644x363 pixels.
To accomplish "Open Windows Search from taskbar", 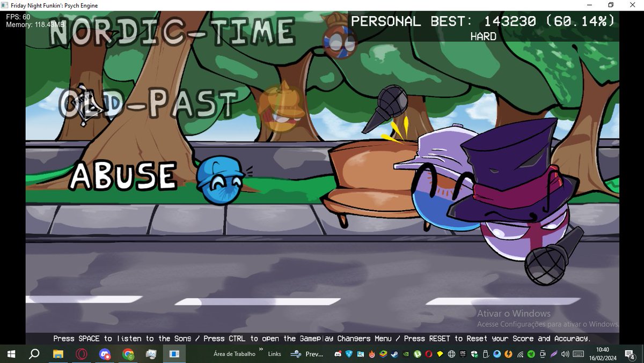I will tap(34, 354).
